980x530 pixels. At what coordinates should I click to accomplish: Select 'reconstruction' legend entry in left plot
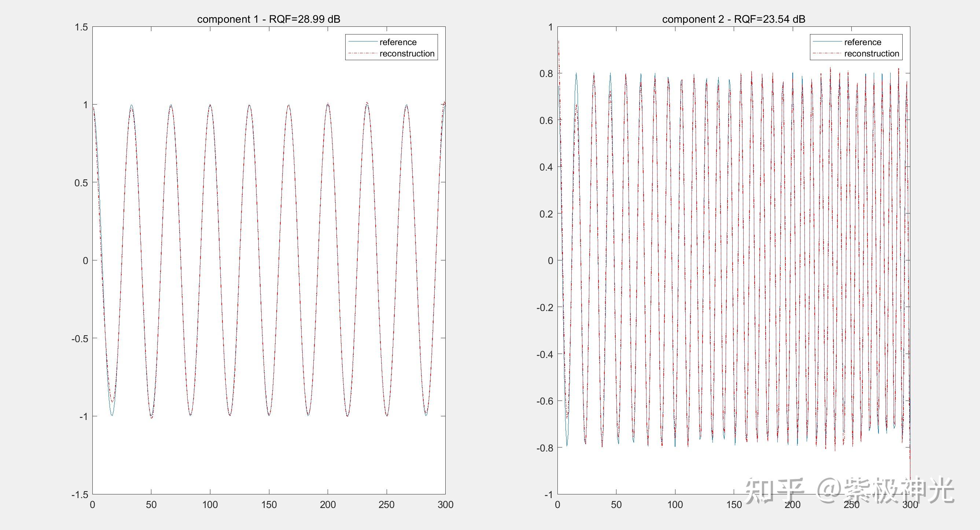coord(407,54)
